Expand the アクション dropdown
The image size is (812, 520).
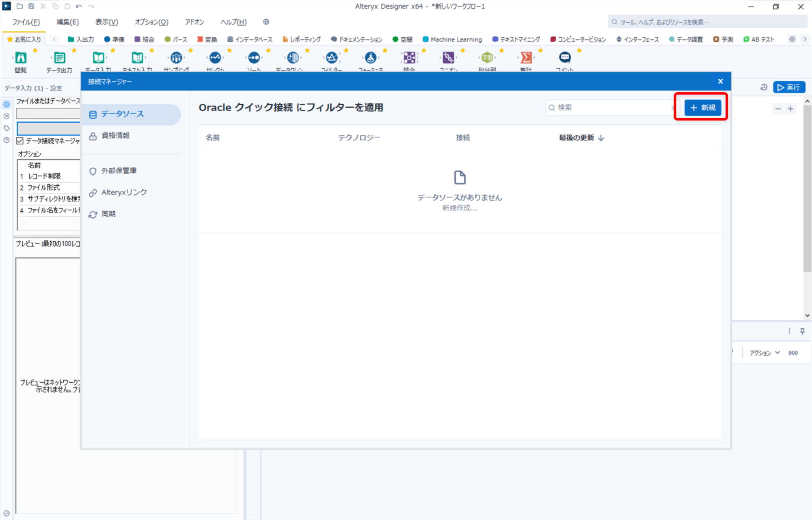click(764, 353)
